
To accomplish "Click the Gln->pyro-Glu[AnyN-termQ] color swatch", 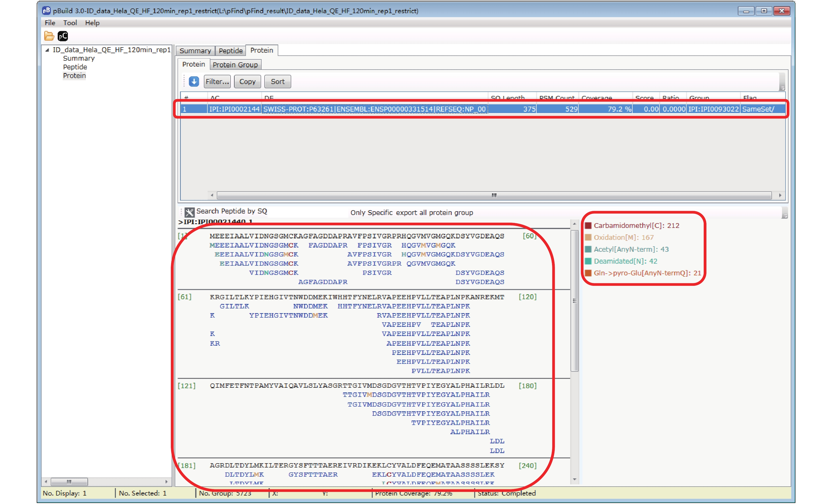I will [x=588, y=273].
